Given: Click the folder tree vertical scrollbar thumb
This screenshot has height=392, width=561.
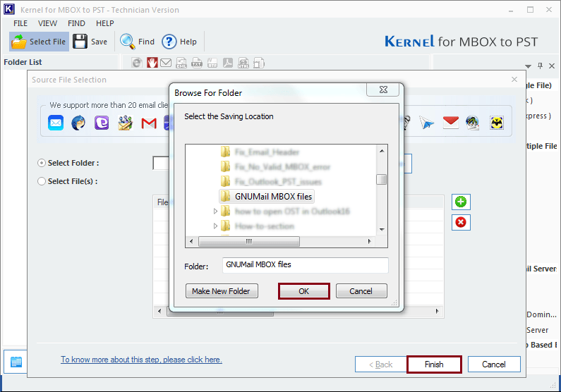Looking at the screenshot, I should click(x=382, y=179).
